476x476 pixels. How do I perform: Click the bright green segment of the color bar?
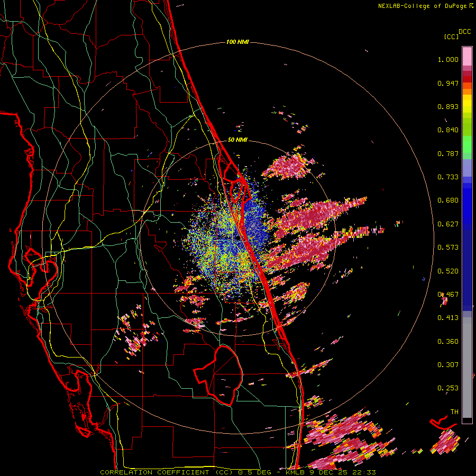click(x=467, y=144)
